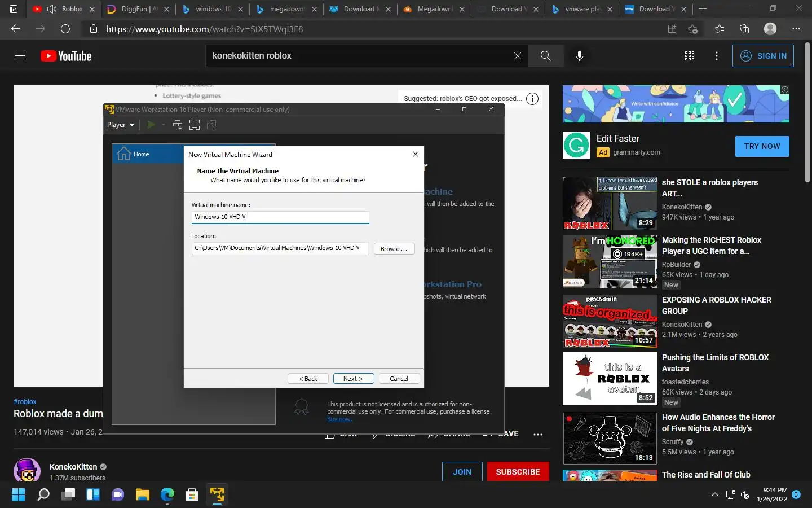Click the voice search microphone icon
The width and height of the screenshot is (812, 508).
pos(579,56)
